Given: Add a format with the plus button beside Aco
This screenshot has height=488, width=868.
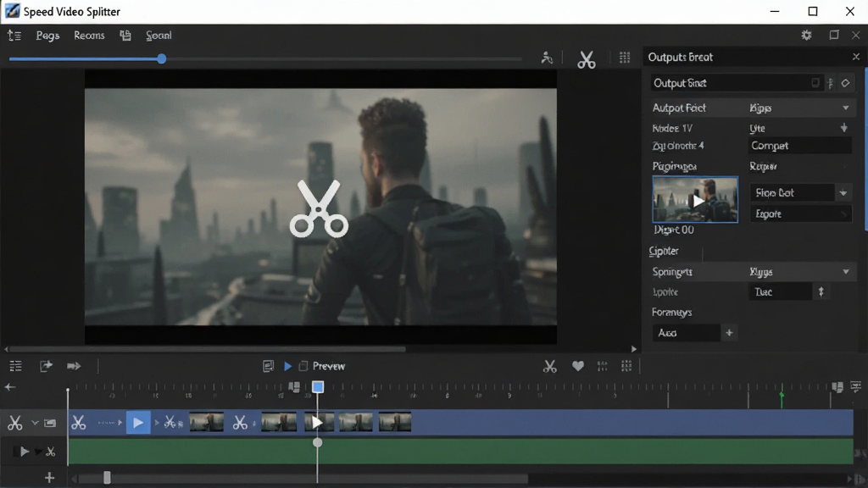Looking at the screenshot, I should pyautogui.click(x=729, y=333).
